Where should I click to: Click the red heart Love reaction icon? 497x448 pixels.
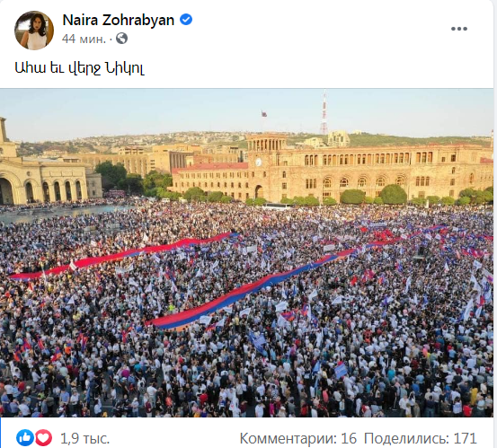click(x=43, y=438)
